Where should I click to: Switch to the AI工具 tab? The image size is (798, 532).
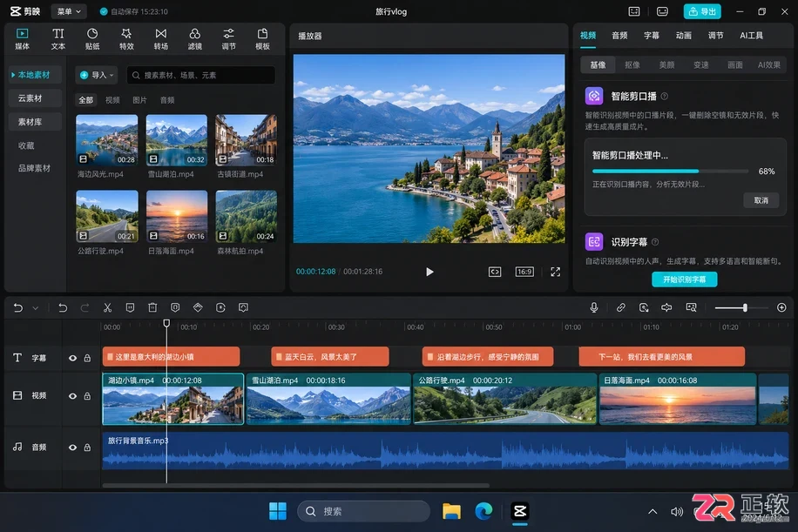tap(751, 35)
